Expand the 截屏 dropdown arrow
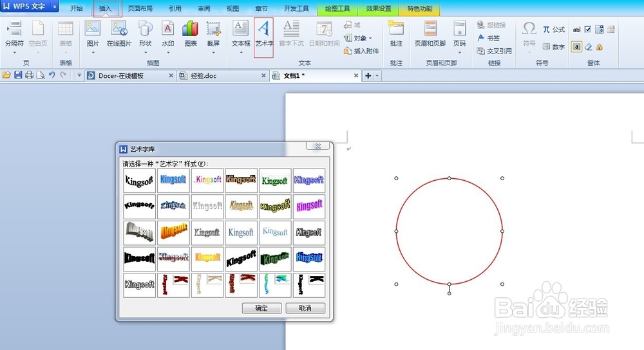This screenshot has width=644, height=350. tap(213, 53)
